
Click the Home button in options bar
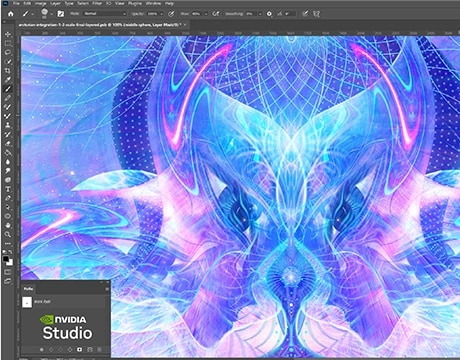coord(11,14)
